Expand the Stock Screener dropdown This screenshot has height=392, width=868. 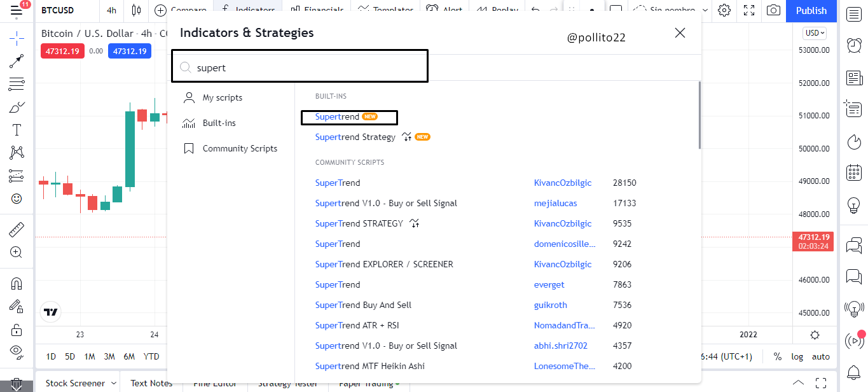pos(114,383)
